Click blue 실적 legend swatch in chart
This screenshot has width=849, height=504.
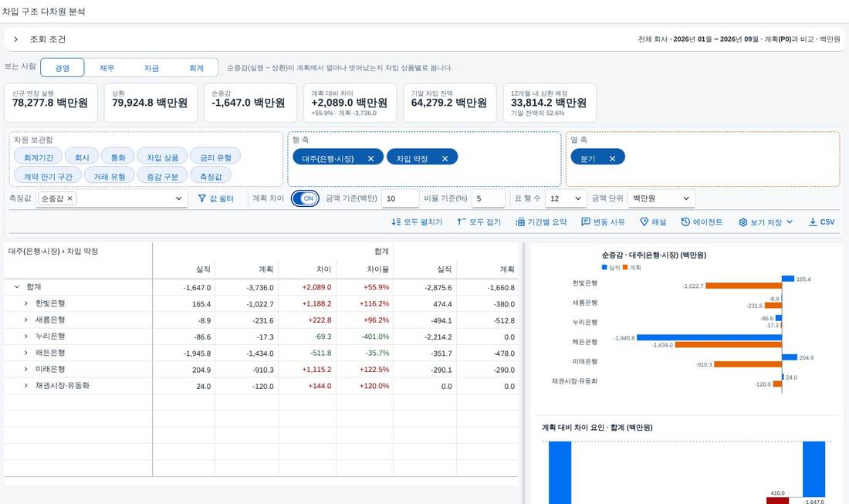pyautogui.click(x=604, y=267)
